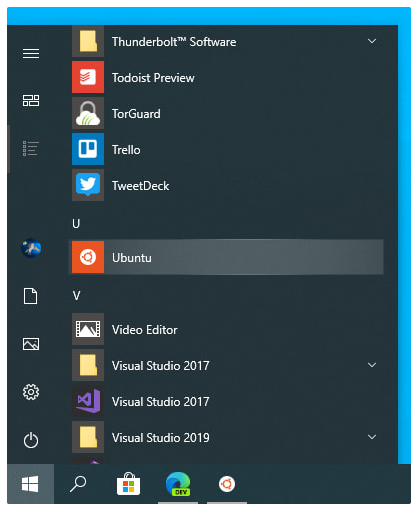The height and width of the screenshot is (513, 416).
Task: Expand the Visual Studio 2017 folder chevron
Action: (372, 365)
